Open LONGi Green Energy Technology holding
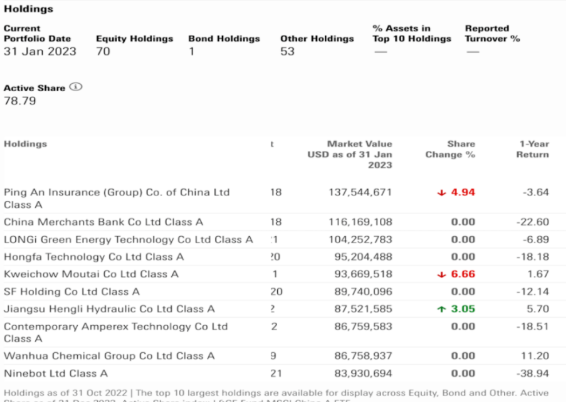Image resolution: width=566 pixels, height=402 pixels. click(x=128, y=239)
